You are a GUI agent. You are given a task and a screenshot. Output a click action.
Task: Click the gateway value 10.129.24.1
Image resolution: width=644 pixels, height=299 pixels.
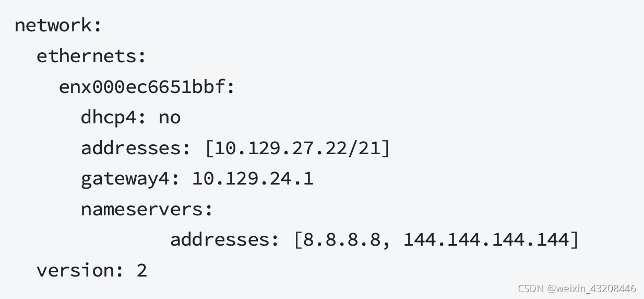point(253,179)
